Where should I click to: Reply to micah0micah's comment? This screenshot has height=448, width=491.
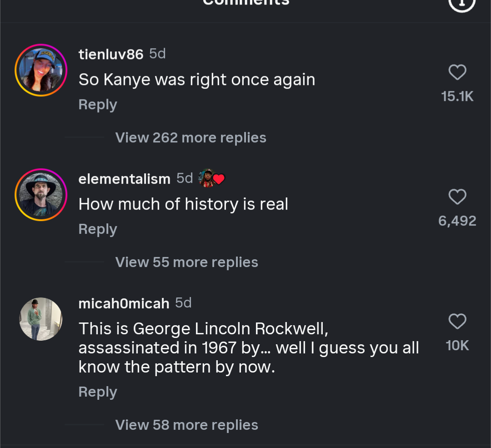point(98,392)
